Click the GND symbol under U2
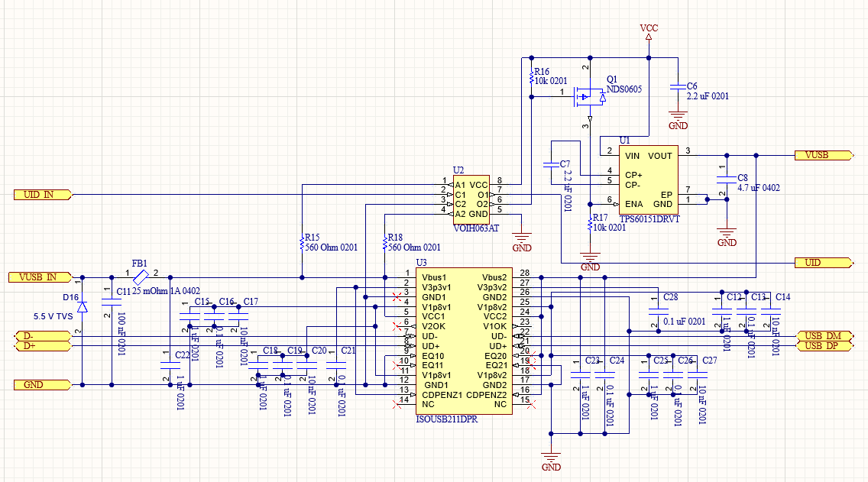The height and width of the screenshot is (482, 868). coord(521,238)
